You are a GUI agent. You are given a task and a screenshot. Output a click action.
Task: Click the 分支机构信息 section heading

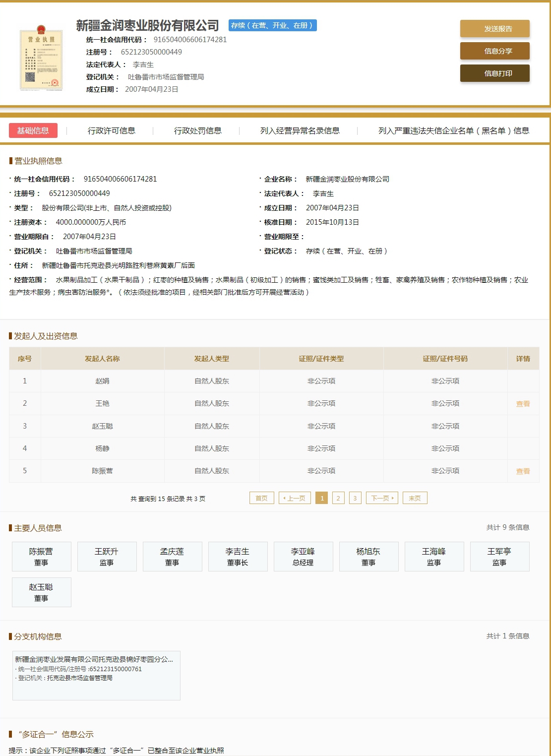click(38, 636)
